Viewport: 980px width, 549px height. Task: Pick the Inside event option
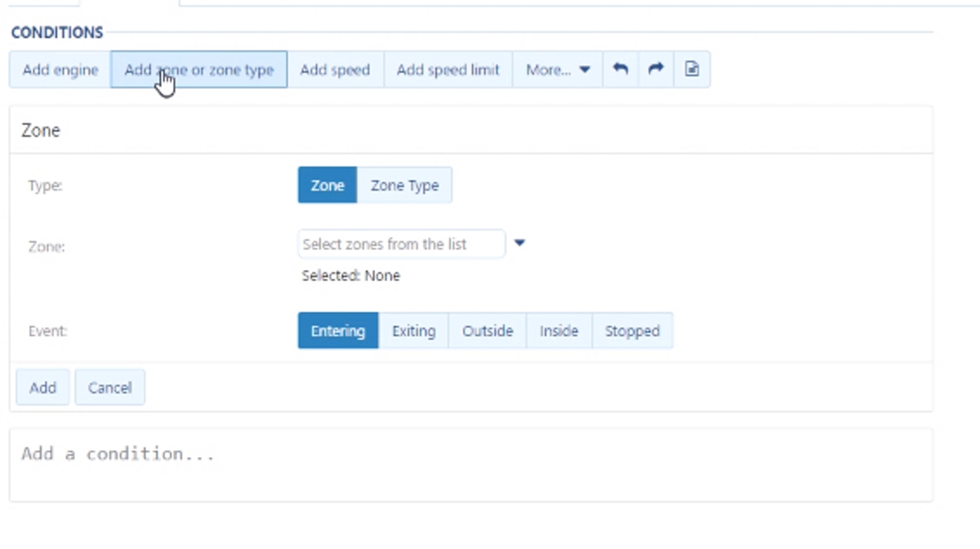point(558,331)
